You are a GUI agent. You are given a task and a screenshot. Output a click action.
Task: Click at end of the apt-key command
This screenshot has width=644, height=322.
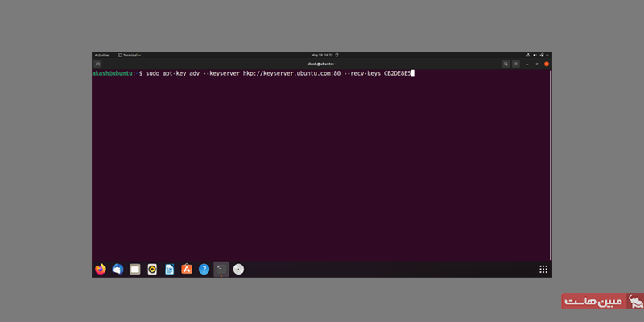(x=411, y=73)
